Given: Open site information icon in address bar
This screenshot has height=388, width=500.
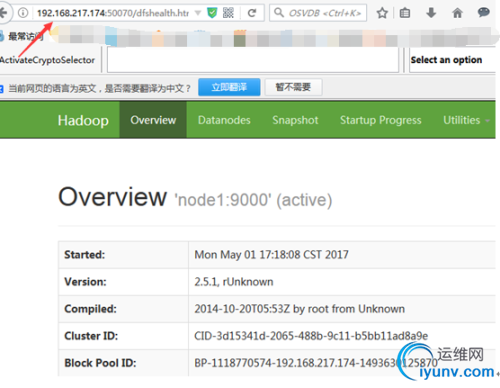Looking at the screenshot, I should pyautogui.click(x=23, y=13).
